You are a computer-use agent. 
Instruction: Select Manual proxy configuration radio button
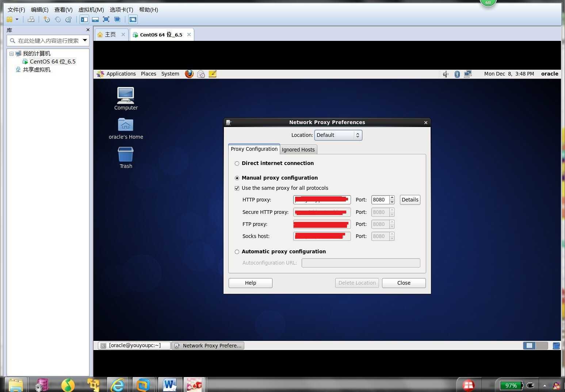click(x=237, y=178)
